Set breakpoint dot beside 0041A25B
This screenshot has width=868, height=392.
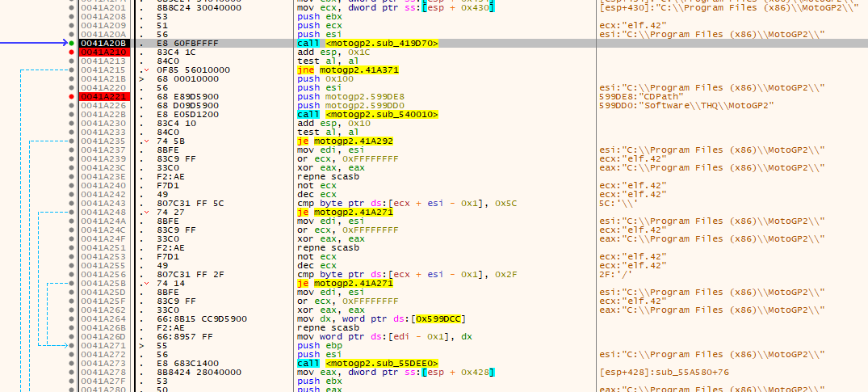(x=71, y=283)
